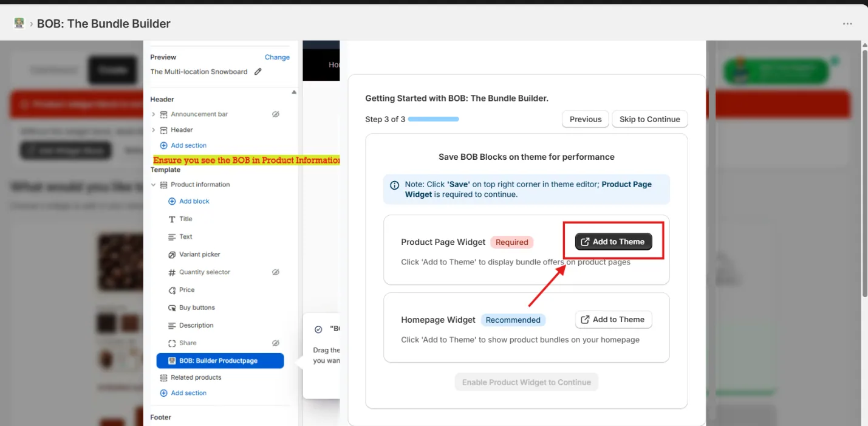Viewport: 868px width, 426px height.
Task: Click the Required badge
Action: pos(512,242)
